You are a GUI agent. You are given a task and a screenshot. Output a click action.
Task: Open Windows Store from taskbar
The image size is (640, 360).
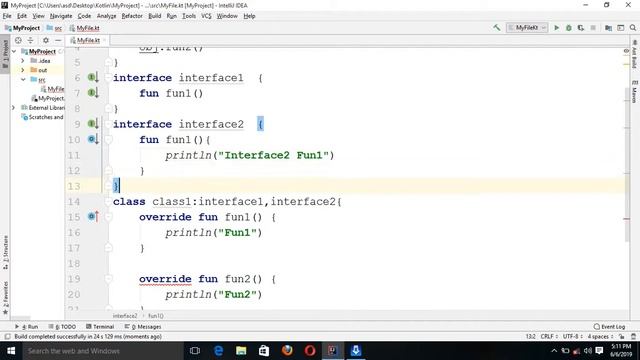[264, 351]
